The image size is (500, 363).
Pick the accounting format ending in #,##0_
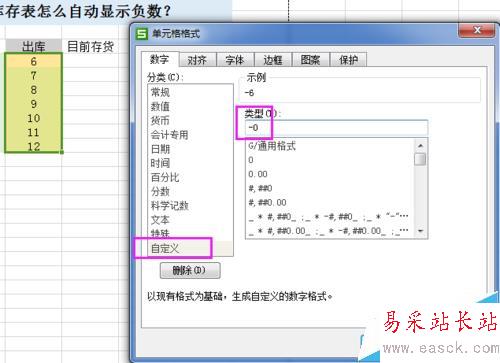tap(330, 217)
